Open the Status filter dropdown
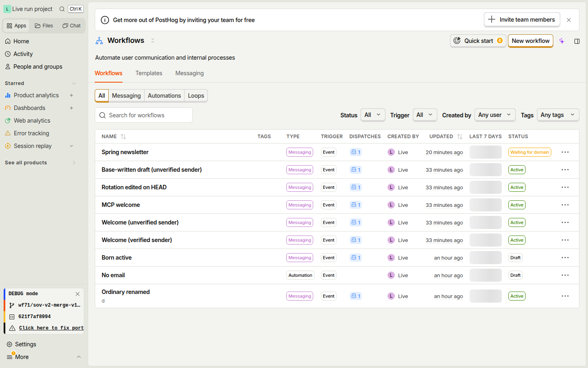Image resolution: width=588 pixels, height=368 pixels. point(373,115)
